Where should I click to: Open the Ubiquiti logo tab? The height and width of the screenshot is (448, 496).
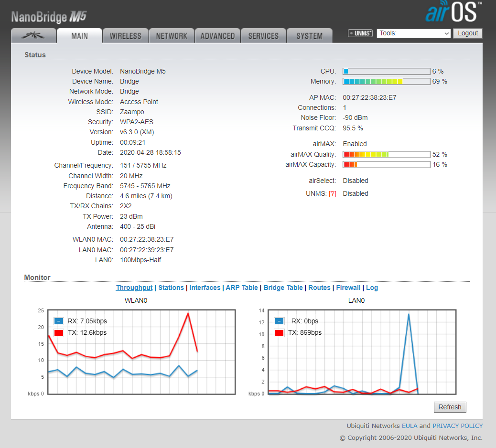(x=33, y=36)
